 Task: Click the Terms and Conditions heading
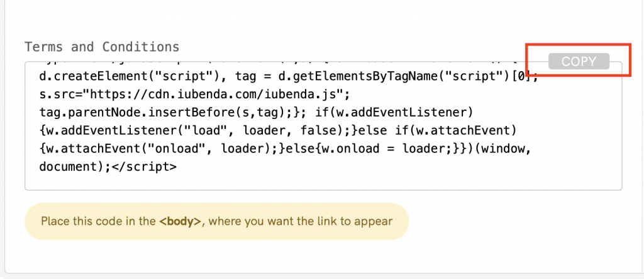tap(102, 47)
